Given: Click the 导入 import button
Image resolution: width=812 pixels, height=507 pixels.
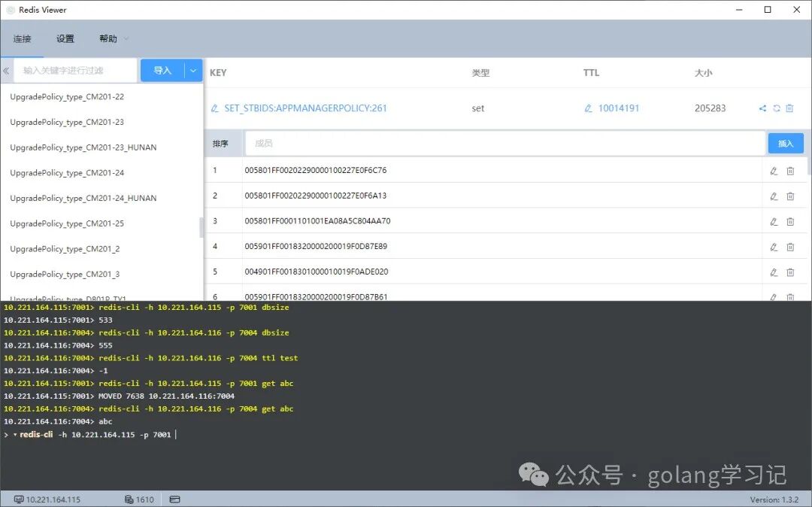Looking at the screenshot, I should tap(162, 71).
